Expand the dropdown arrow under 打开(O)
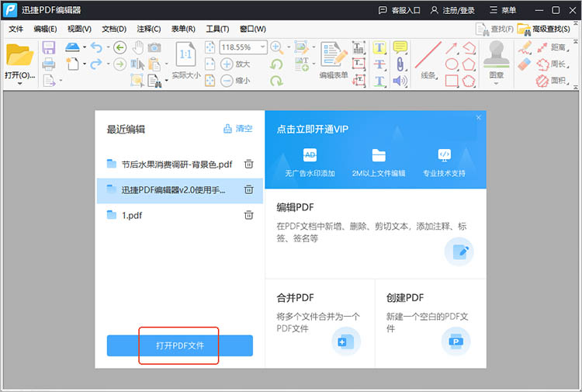 click(x=19, y=84)
